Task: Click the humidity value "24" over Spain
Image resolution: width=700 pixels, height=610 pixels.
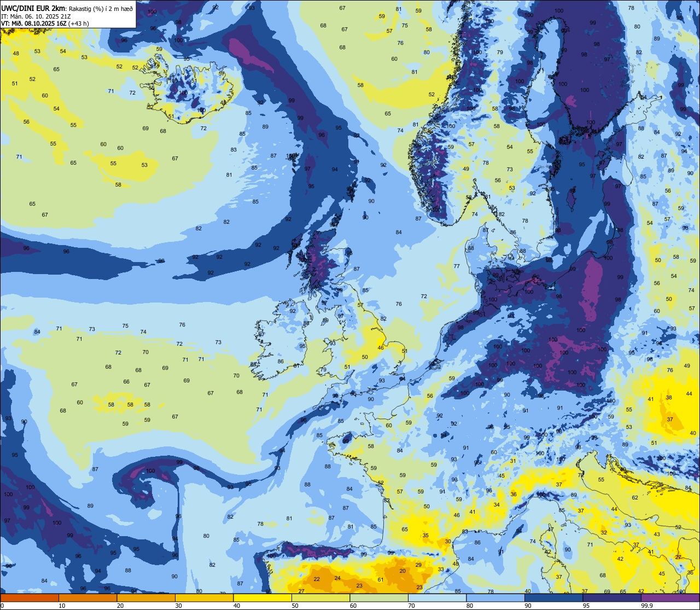Action: pyautogui.click(x=337, y=578)
